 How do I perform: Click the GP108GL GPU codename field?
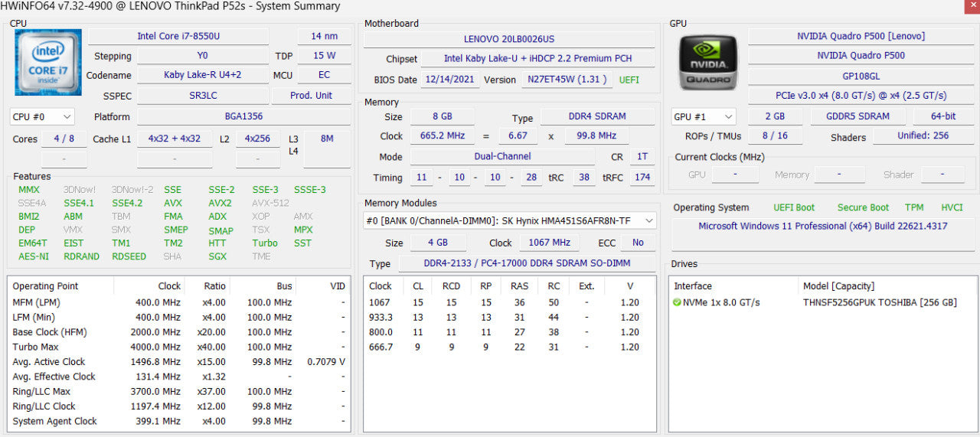(x=861, y=76)
